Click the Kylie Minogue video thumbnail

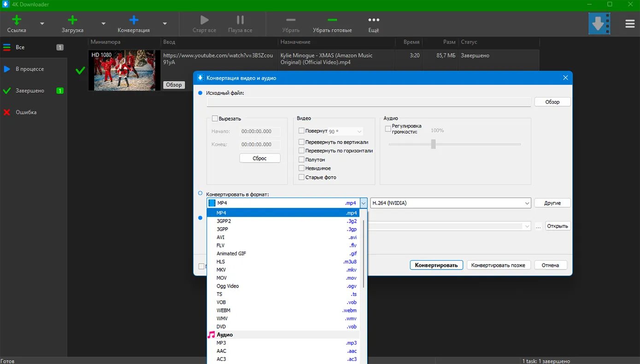124,70
